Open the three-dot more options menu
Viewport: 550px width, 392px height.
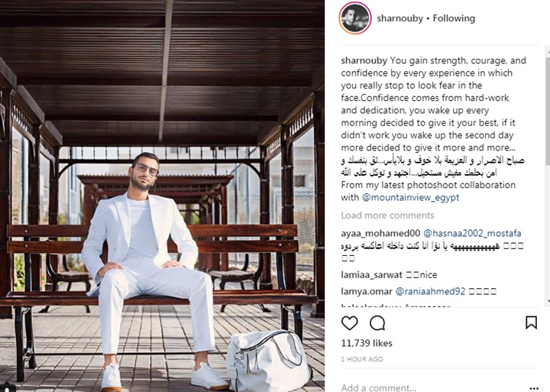533,387
